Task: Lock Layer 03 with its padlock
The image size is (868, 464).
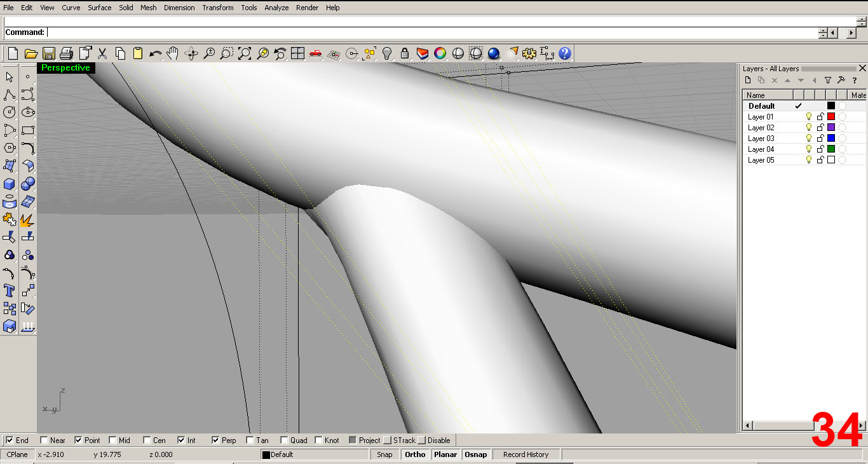Action: click(x=820, y=139)
